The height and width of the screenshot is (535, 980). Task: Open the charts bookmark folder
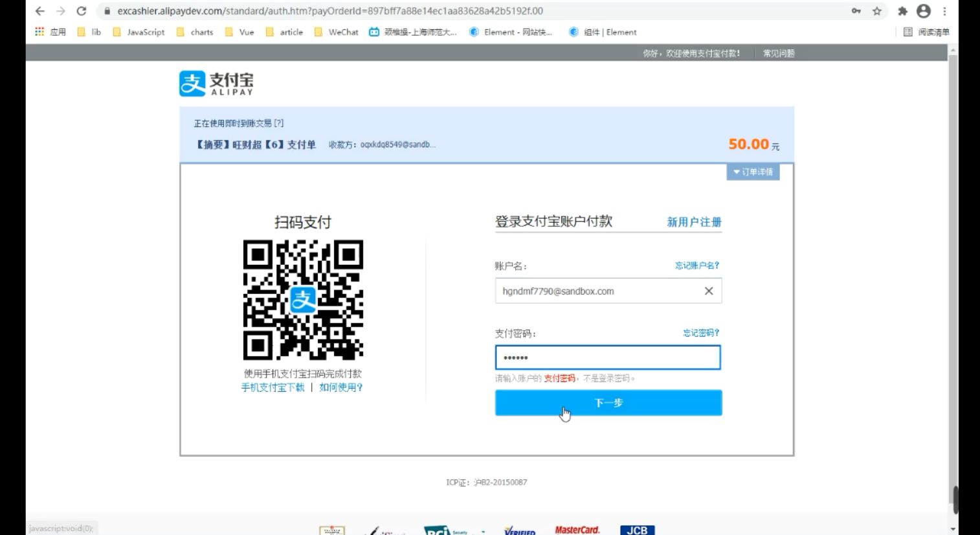(195, 32)
